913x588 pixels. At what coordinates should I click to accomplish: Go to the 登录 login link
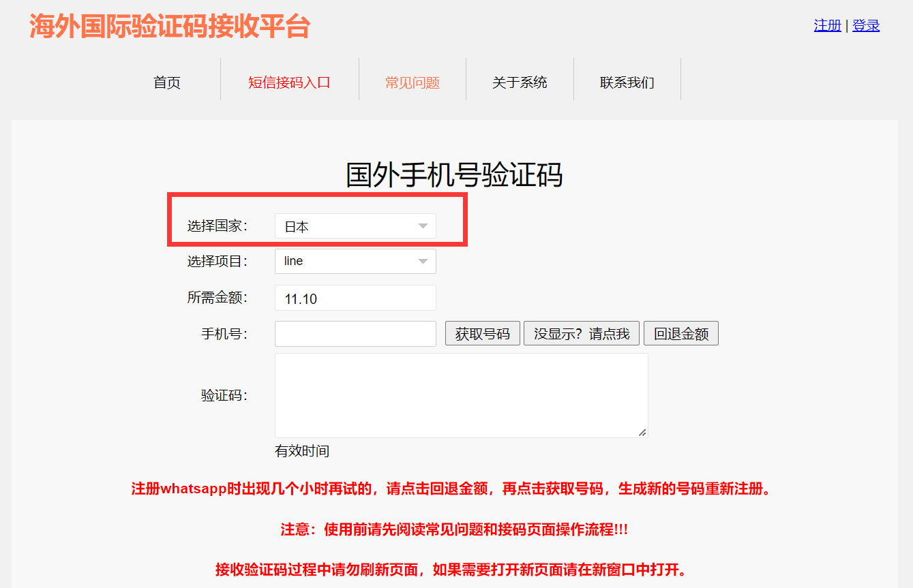tap(866, 25)
